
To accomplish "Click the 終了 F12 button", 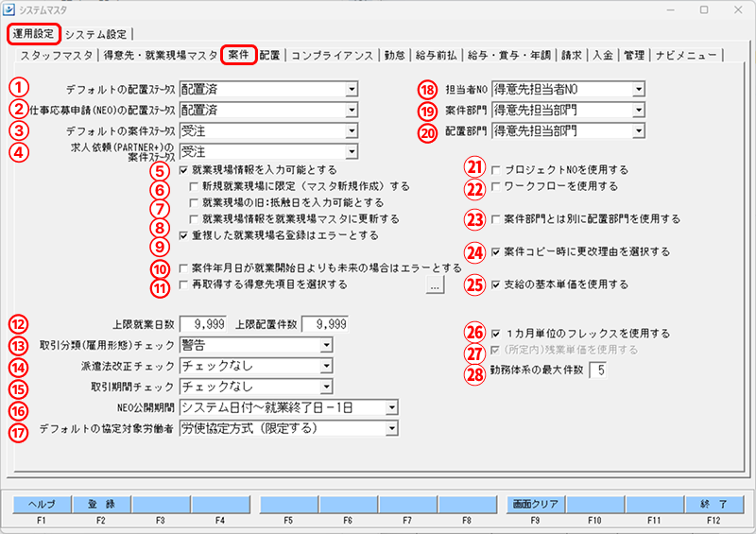I will (714, 504).
